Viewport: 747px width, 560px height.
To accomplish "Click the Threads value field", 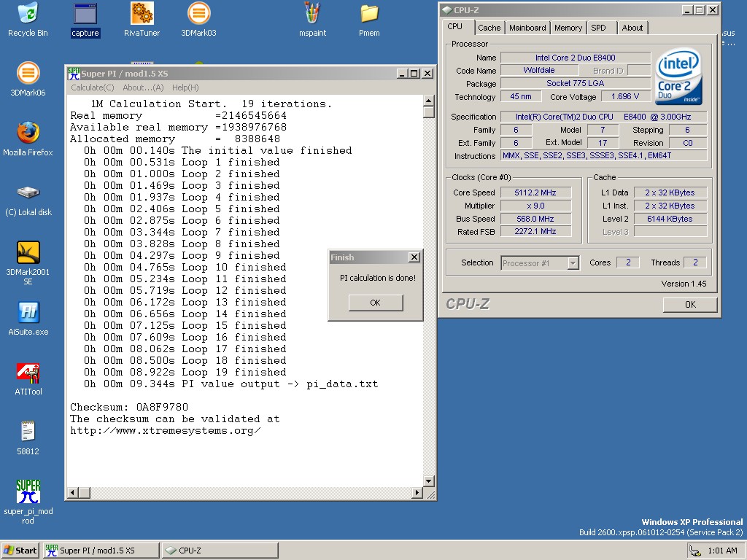I will tap(695, 262).
